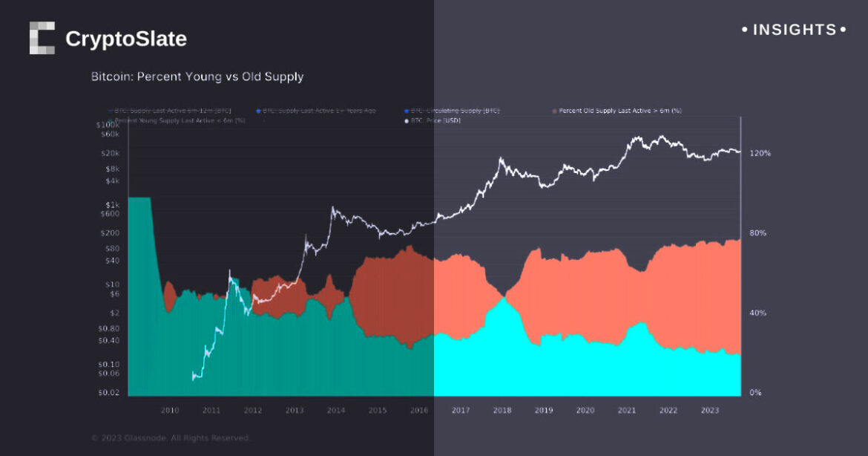Click the CryptoSlate brand name text
This screenshot has width=868, height=456.
[126, 39]
